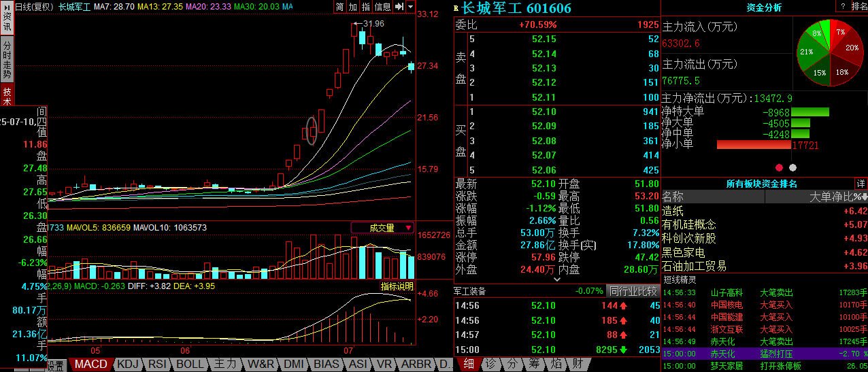868x372 pixels.
Task: Click the small R marker before the stock name
Action: [456, 9]
